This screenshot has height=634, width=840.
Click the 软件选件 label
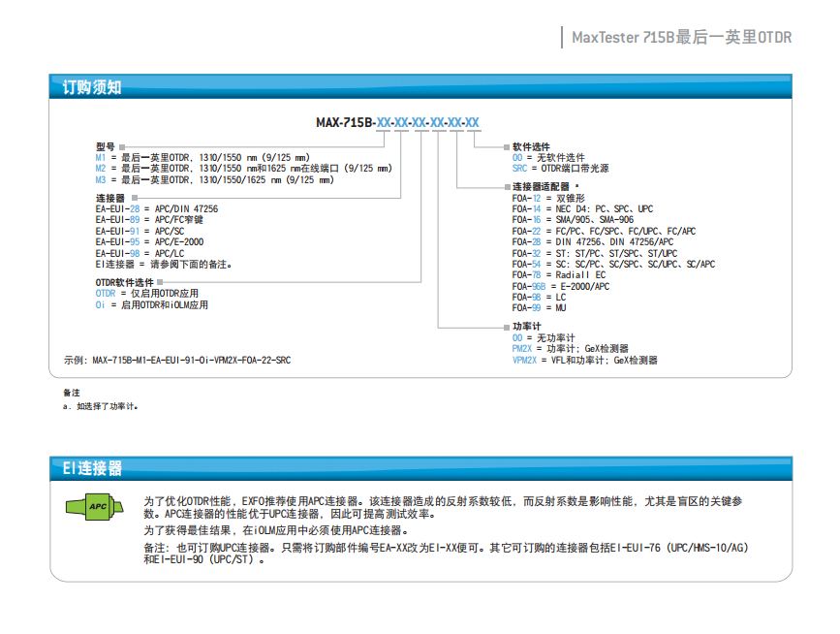coord(531,146)
